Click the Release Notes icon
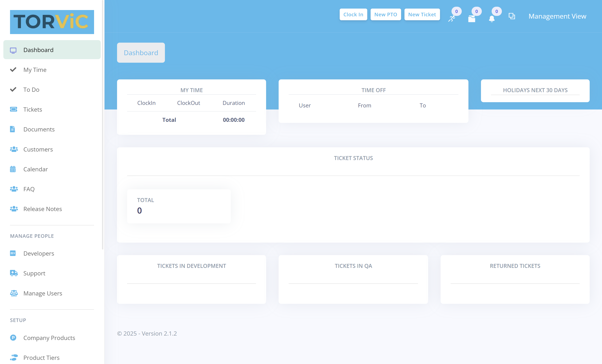Viewport: 602px width, 364px height. point(14,209)
